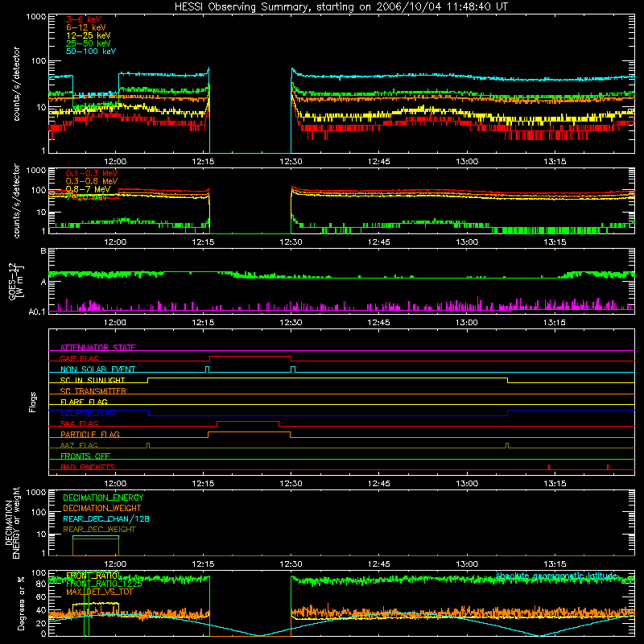Click the BAD_PACKETS flag label
644x644 pixels.
pos(88,467)
